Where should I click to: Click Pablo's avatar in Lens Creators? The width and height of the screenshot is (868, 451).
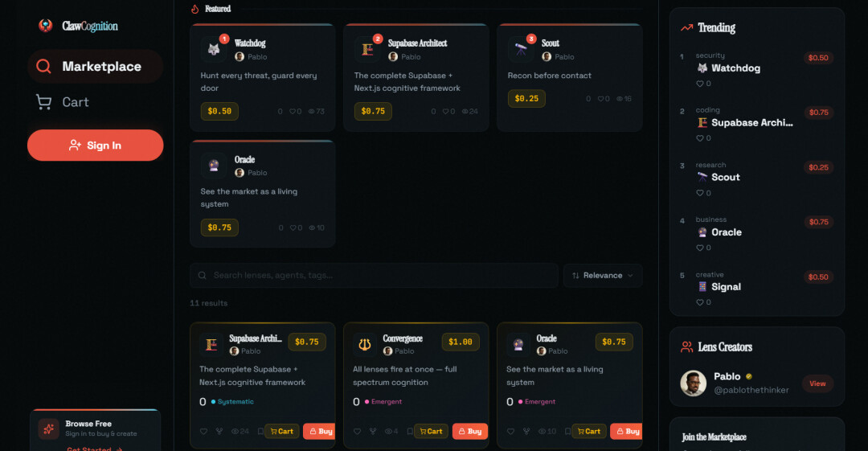point(693,383)
